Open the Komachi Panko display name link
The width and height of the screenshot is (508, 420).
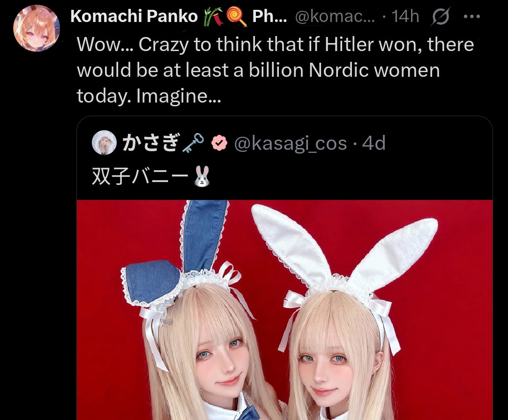click(x=134, y=16)
